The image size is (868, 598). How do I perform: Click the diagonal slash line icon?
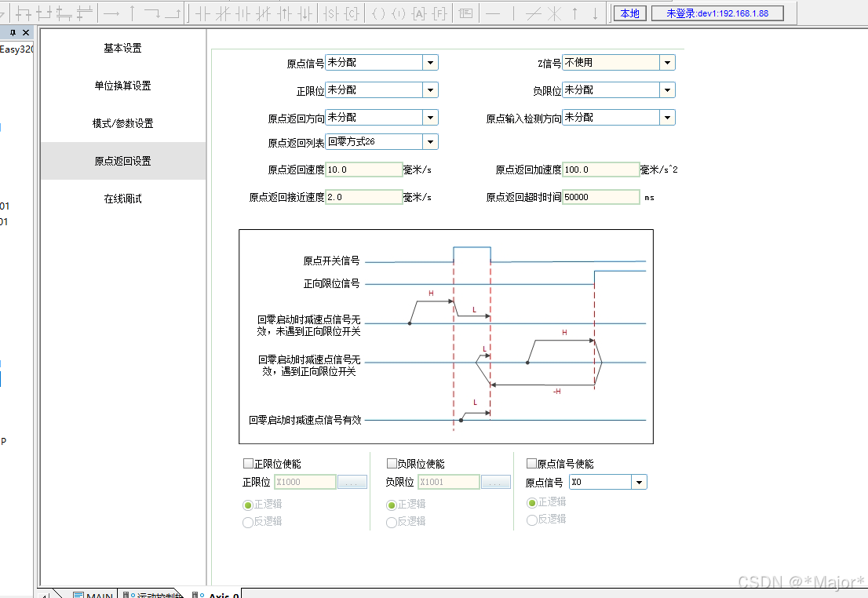click(534, 13)
